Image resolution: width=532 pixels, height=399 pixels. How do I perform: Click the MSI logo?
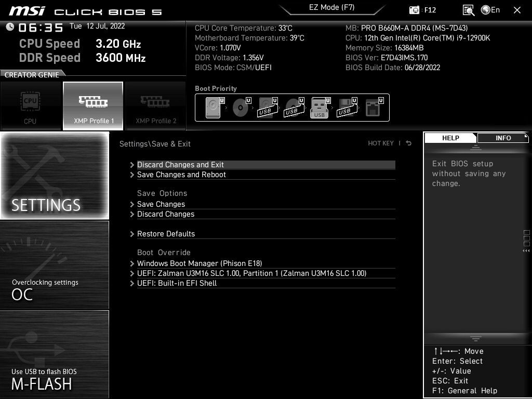tap(27, 11)
